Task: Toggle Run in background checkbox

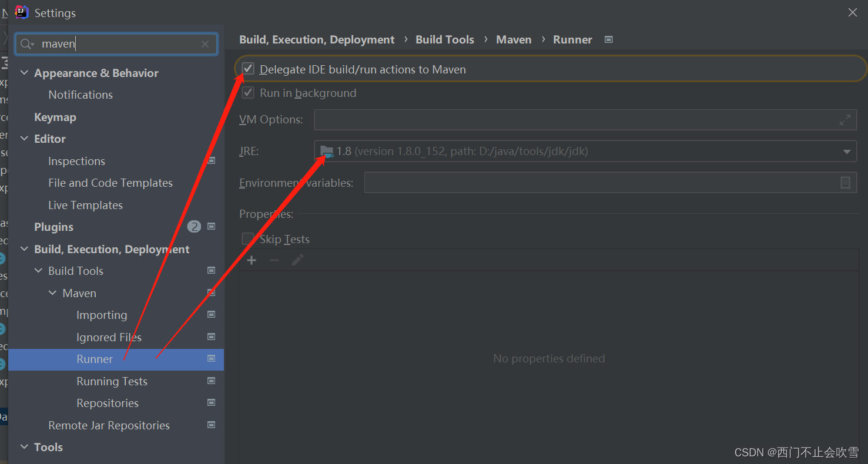Action: click(249, 93)
